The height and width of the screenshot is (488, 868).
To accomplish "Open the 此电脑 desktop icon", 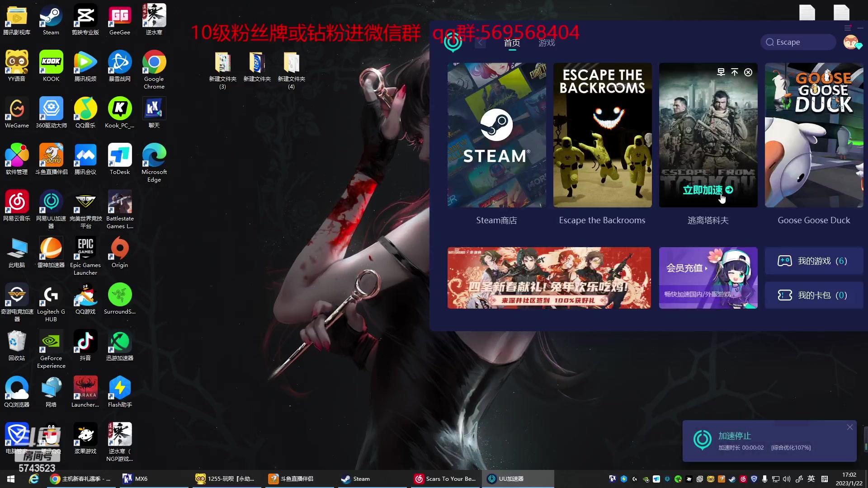I will point(17,252).
